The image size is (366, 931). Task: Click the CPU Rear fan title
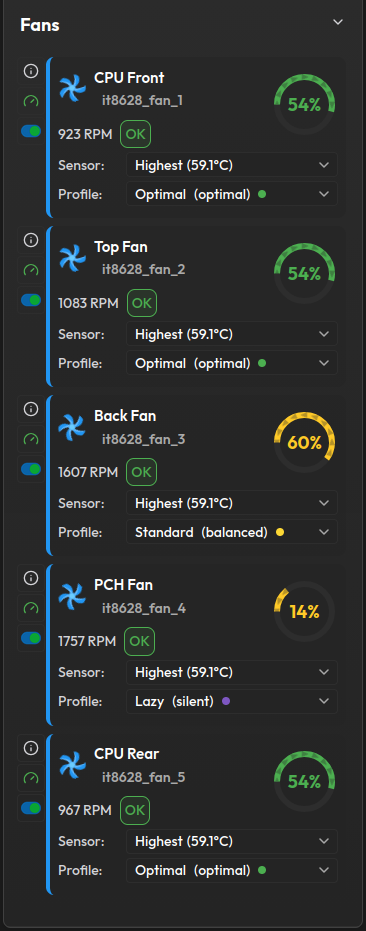127,754
